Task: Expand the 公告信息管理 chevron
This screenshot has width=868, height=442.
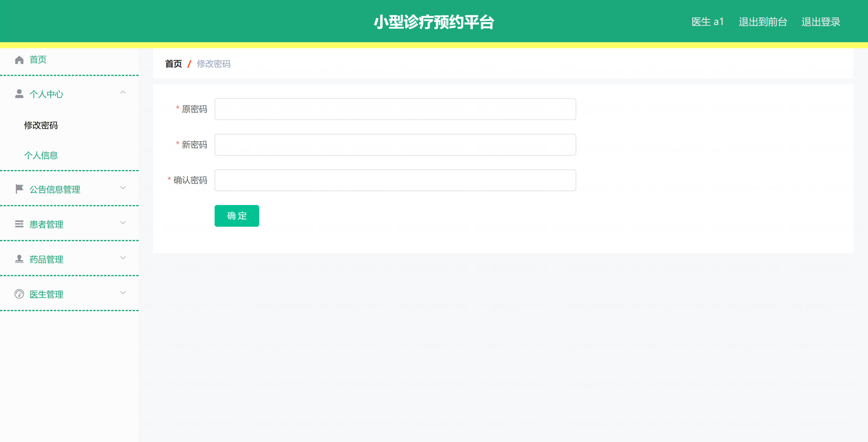Action: point(123,188)
